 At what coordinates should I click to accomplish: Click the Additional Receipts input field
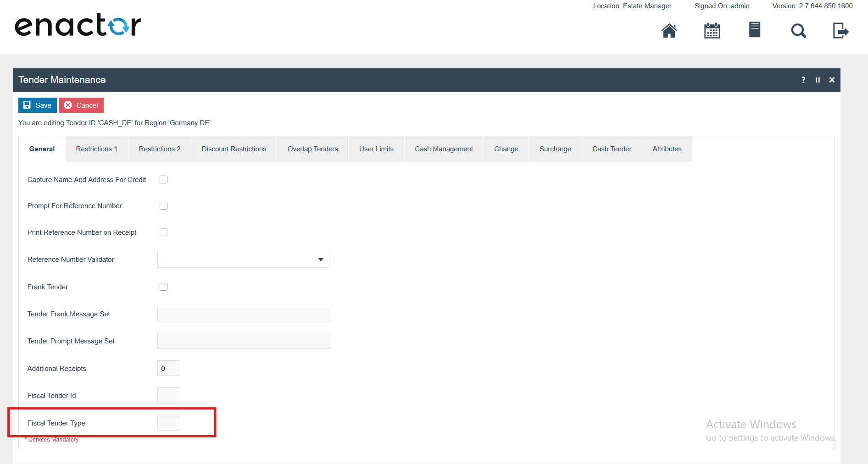click(x=168, y=369)
